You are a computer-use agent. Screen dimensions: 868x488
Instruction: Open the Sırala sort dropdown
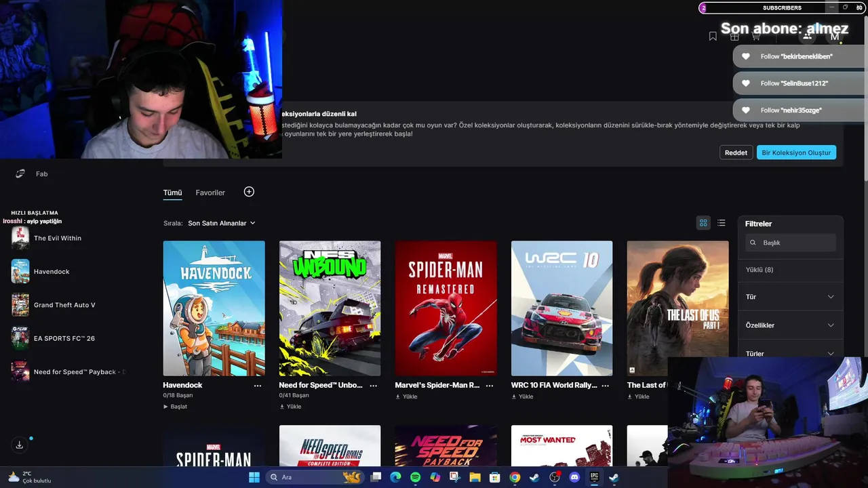click(222, 223)
